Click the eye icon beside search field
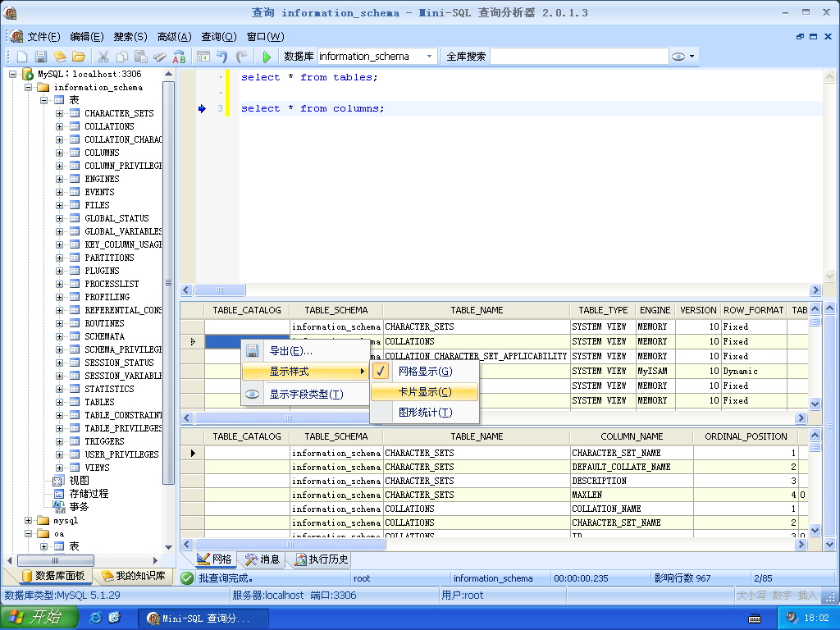The width and height of the screenshot is (840, 630). [x=678, y=57]
